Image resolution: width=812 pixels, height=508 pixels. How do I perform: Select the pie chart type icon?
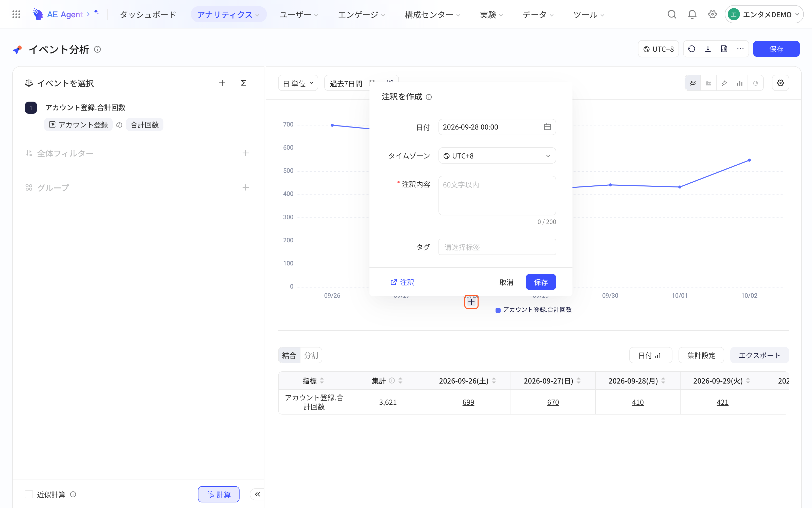[x=756, y=83]
